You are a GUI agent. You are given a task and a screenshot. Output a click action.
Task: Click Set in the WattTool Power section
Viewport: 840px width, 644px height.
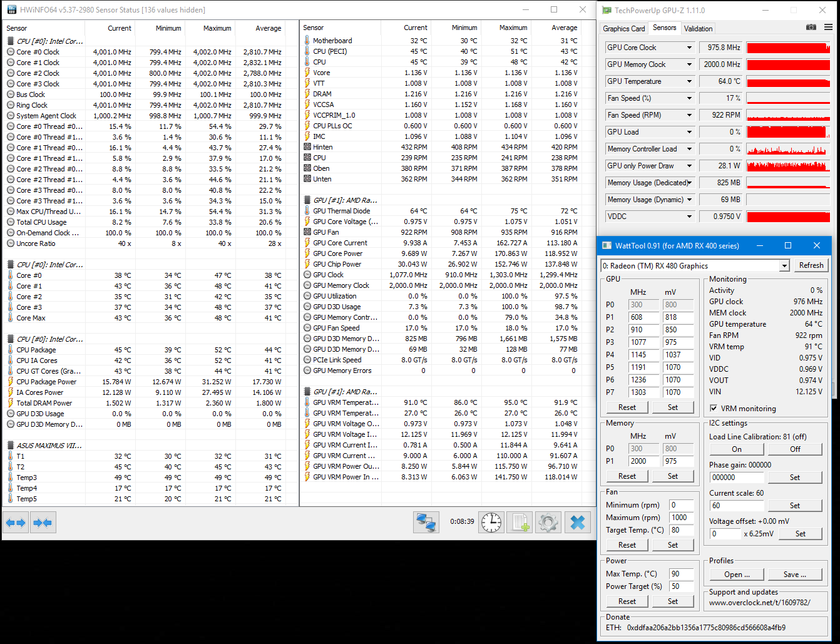[x=673, y=601]
